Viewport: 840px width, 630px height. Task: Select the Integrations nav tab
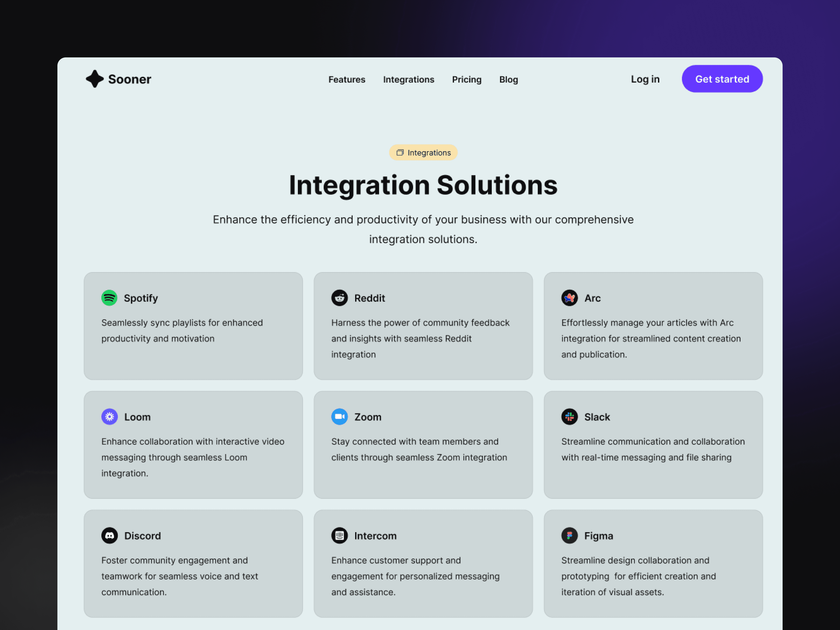(x=408, y=79)
